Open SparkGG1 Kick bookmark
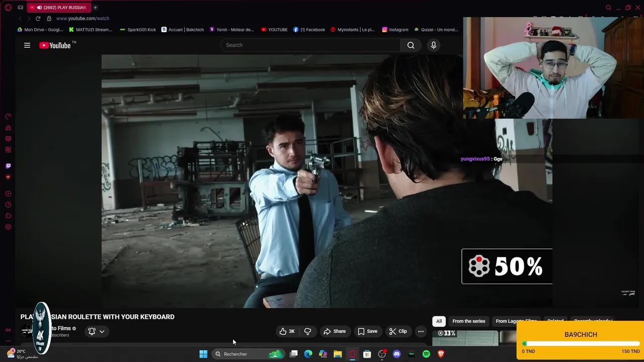The image size is (644, 362). (x=138, y=30)
